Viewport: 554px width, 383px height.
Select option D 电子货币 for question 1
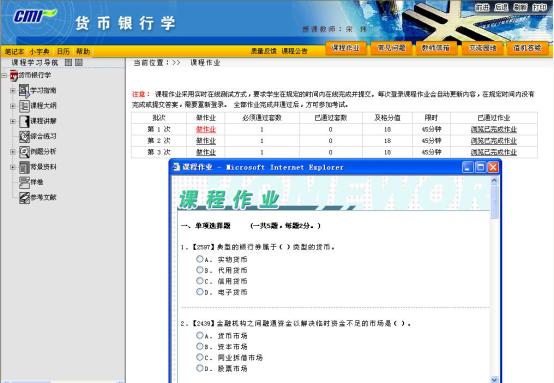coord(200,291)
